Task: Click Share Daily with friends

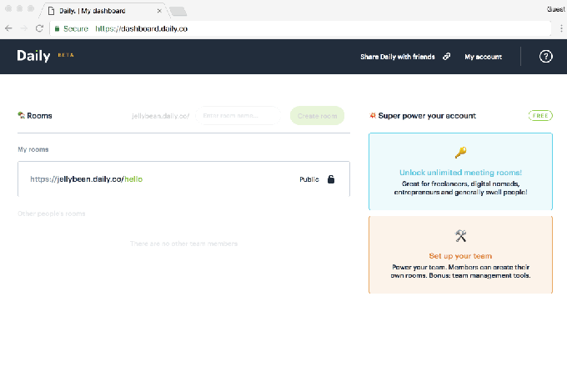Action: pos(398,57)
